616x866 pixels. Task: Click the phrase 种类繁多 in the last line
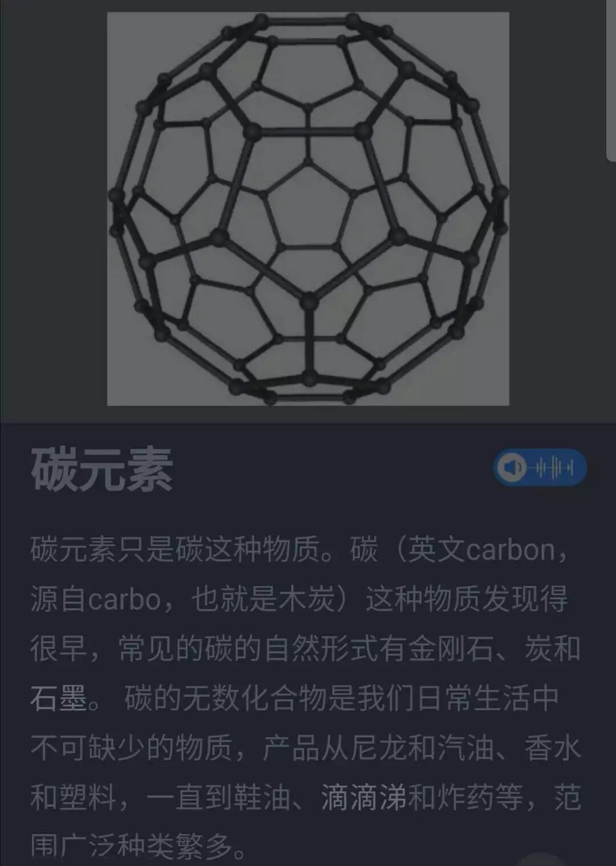tap(175, 846)
